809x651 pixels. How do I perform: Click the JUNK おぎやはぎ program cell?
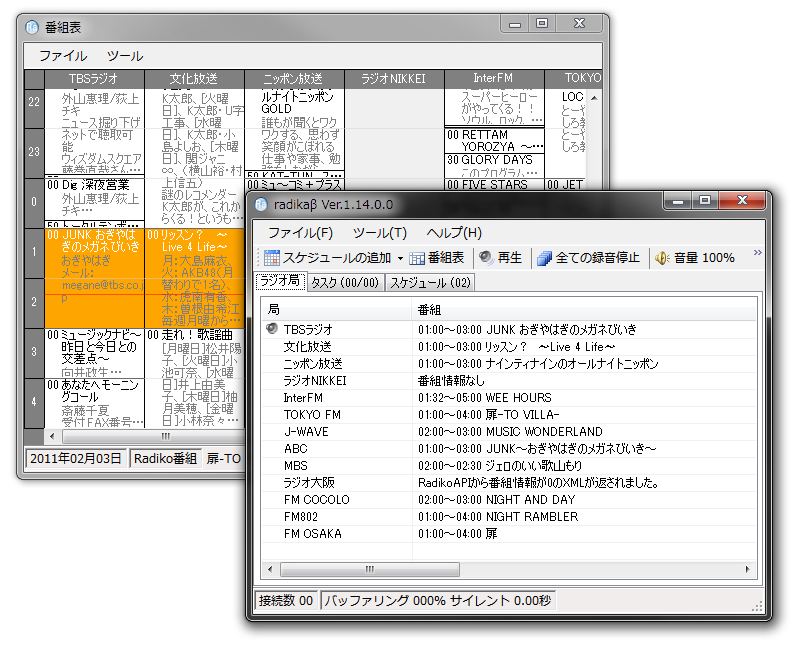94,278
